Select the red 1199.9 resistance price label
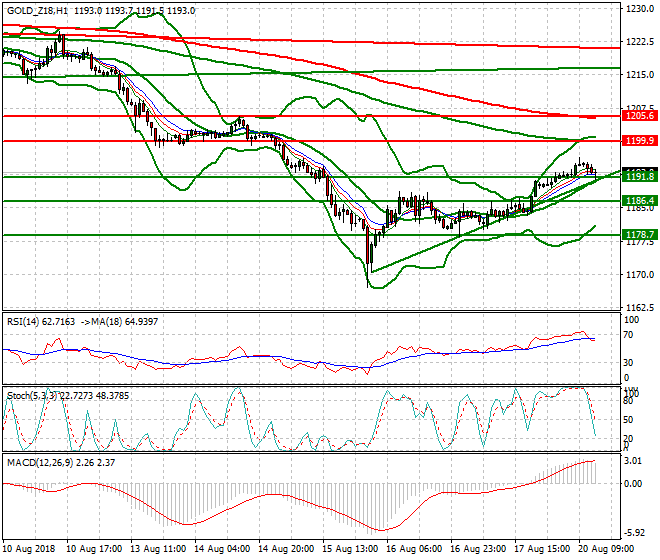Image resolution: width=660 pixels, height=560 pixels. 638,141
